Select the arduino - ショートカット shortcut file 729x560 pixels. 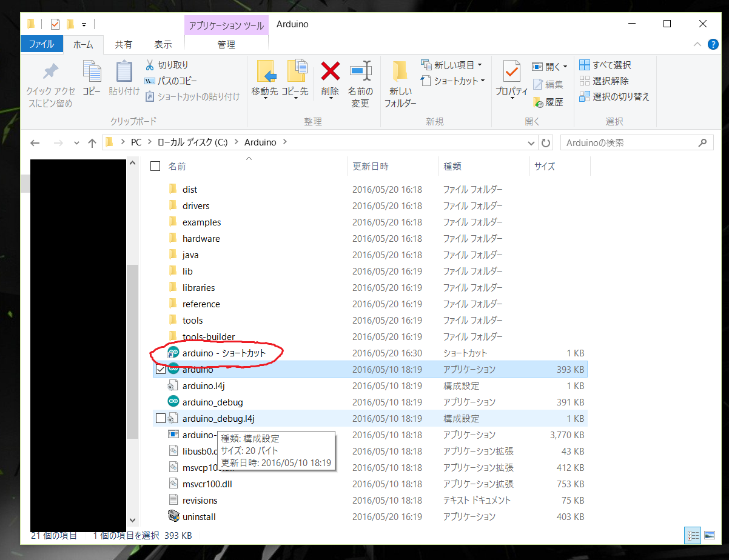pyautogui.click(x=370, y=353)
